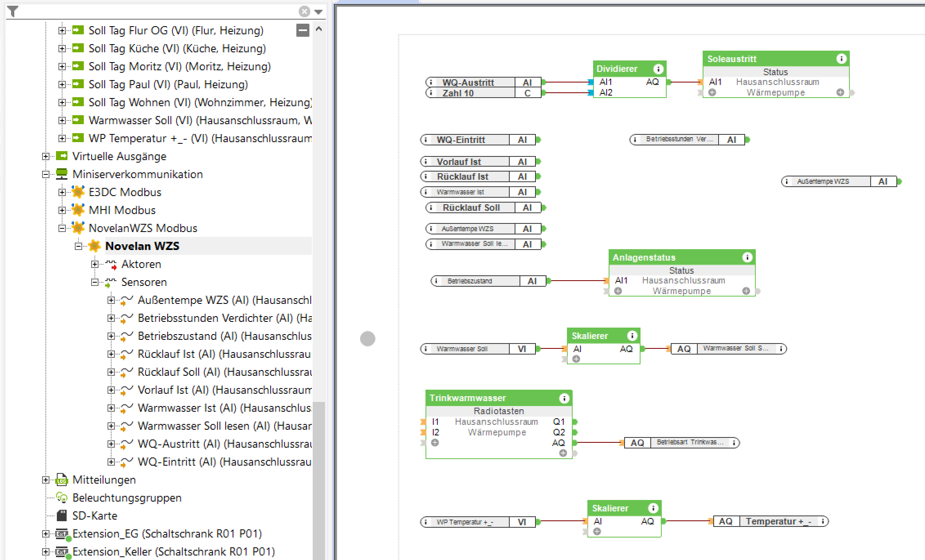Expand the Virtuelle Ausgänge tree node

coord(46,156)
